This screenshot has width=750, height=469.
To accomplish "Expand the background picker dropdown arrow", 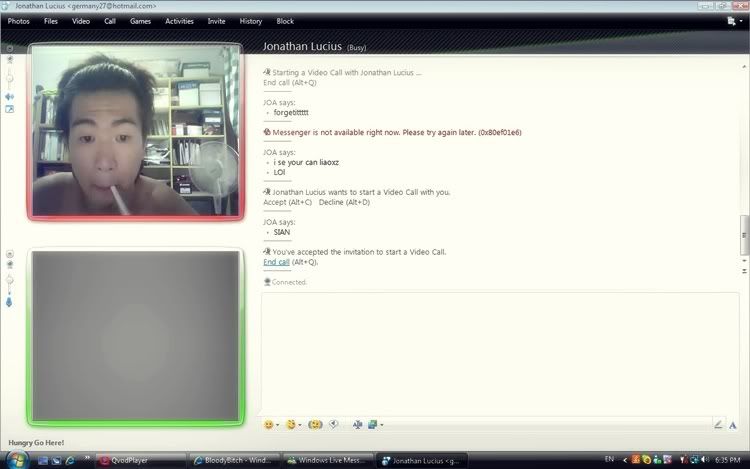I will click(381, 425).
